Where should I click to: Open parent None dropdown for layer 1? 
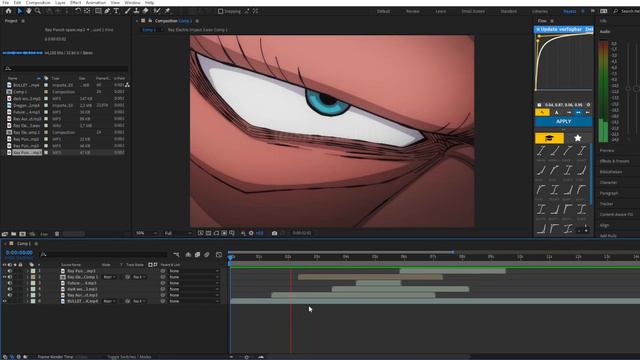[x=193, y=271]
